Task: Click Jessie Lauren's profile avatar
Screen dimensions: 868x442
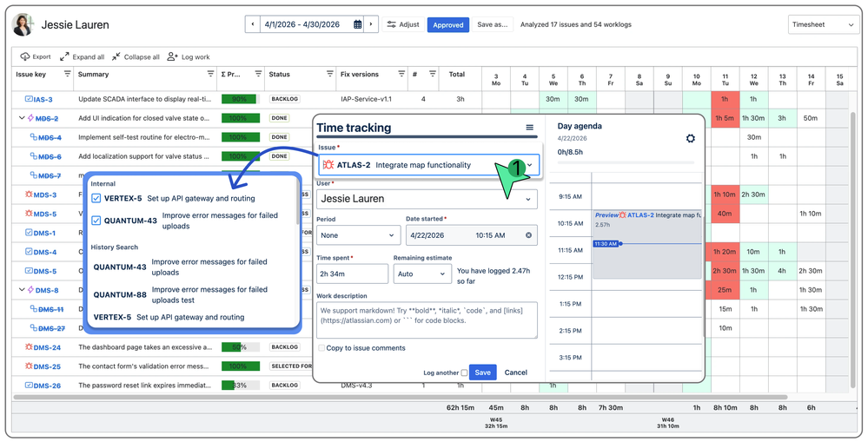Action: coord(23,25)
